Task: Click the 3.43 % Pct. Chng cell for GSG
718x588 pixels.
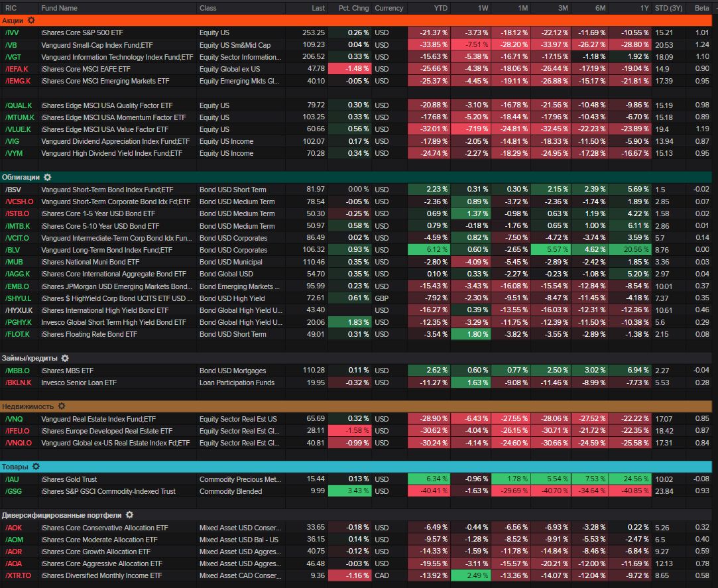Action: point(350,491)
